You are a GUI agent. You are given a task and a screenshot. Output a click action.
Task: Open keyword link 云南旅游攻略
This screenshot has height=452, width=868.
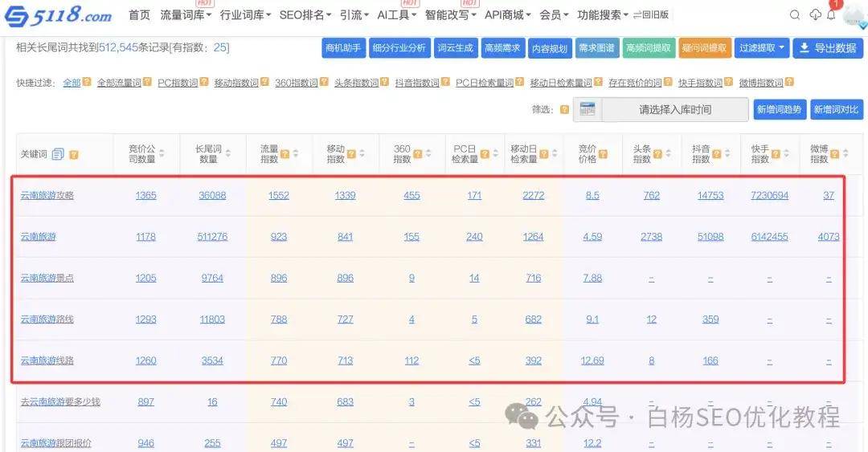tap(47, 195)
